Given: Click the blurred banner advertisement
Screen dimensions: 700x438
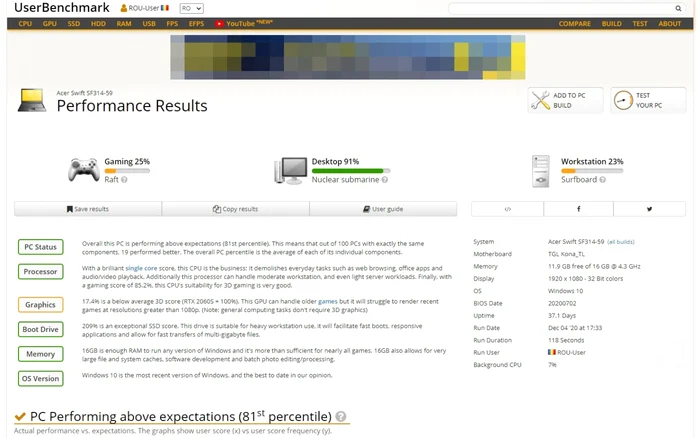Looking at the screenshot, I should click(348, 57).
